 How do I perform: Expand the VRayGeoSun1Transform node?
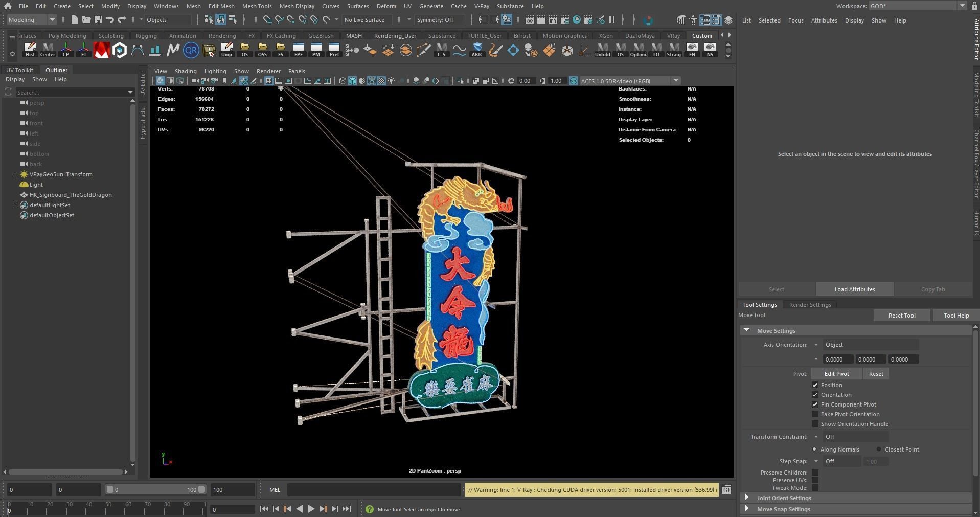click(15, 174)
